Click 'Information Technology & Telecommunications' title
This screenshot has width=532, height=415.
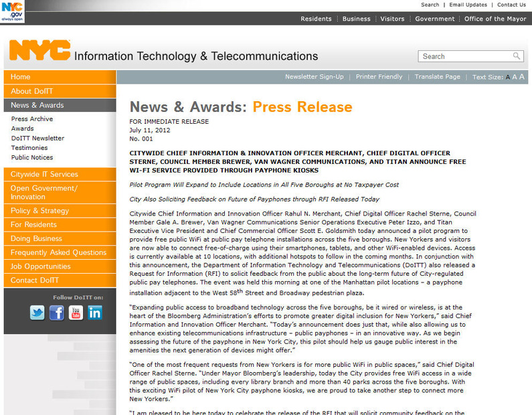click(x=196, y=56)
